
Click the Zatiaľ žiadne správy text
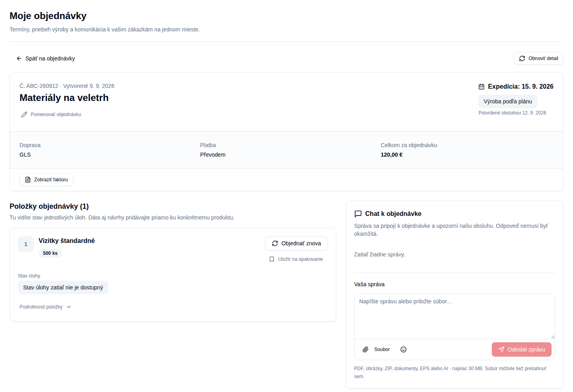click(380, 254)
